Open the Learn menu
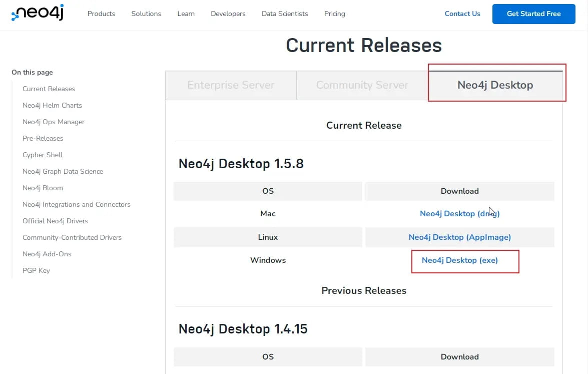Viewport: 588px width, 374px height. (186, 14)
